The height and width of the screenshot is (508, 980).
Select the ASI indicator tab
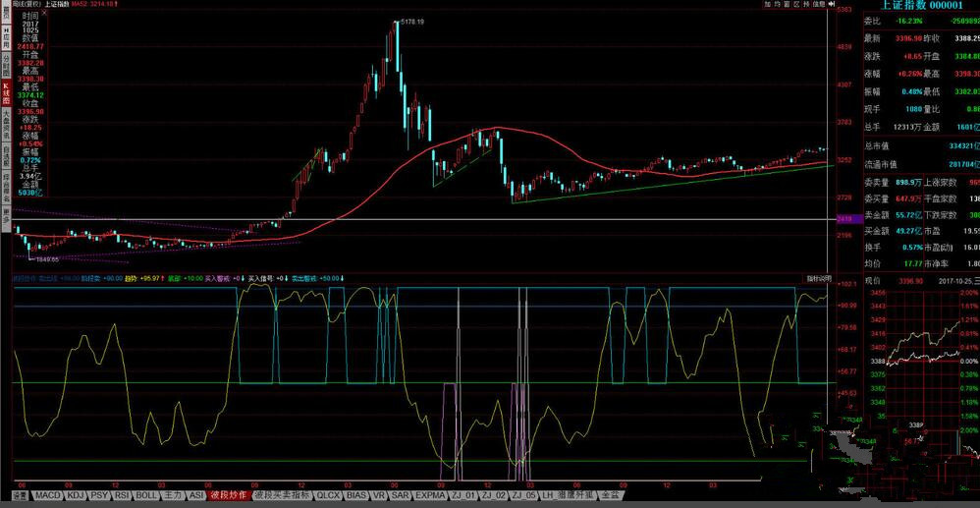point(196,495)
